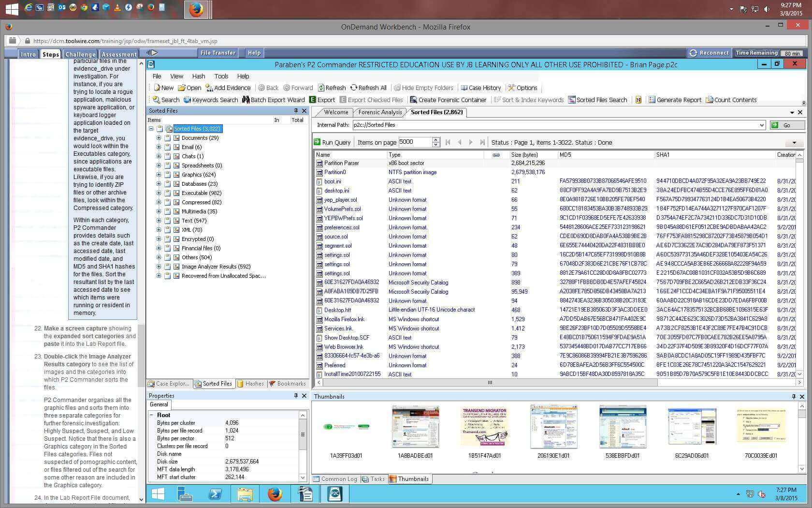Click the Refresh toolbar button

(332, 88)
